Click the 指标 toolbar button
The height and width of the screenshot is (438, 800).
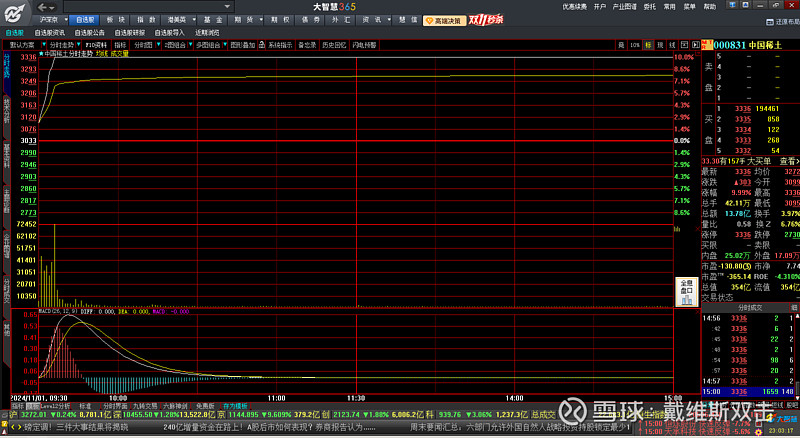120,45
